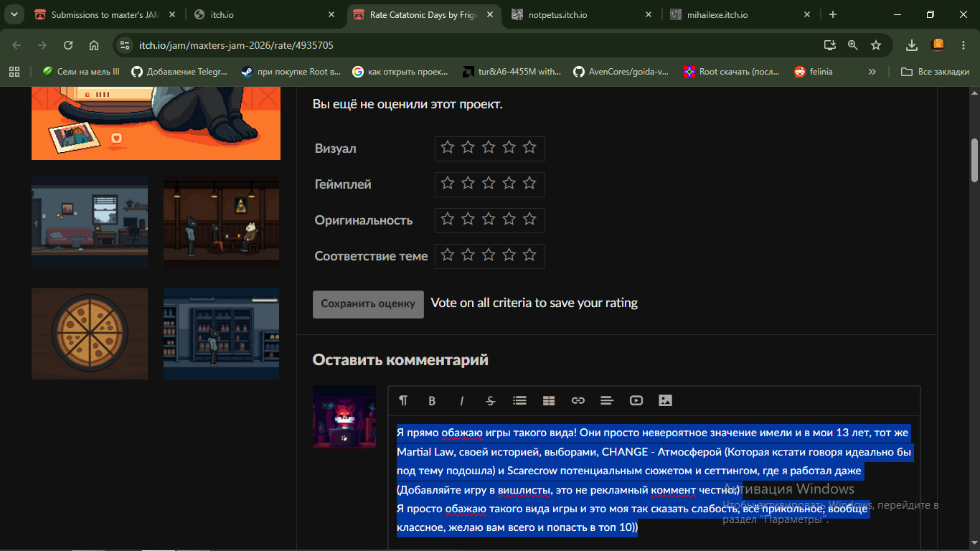This screenshot has width=980, height=551.
Task: Rate Соответствие теме one star
Action: [448, 255]
